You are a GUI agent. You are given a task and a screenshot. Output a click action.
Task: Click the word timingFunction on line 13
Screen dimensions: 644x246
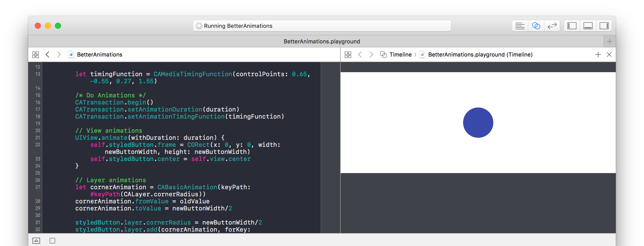click(x=116, y=74)
